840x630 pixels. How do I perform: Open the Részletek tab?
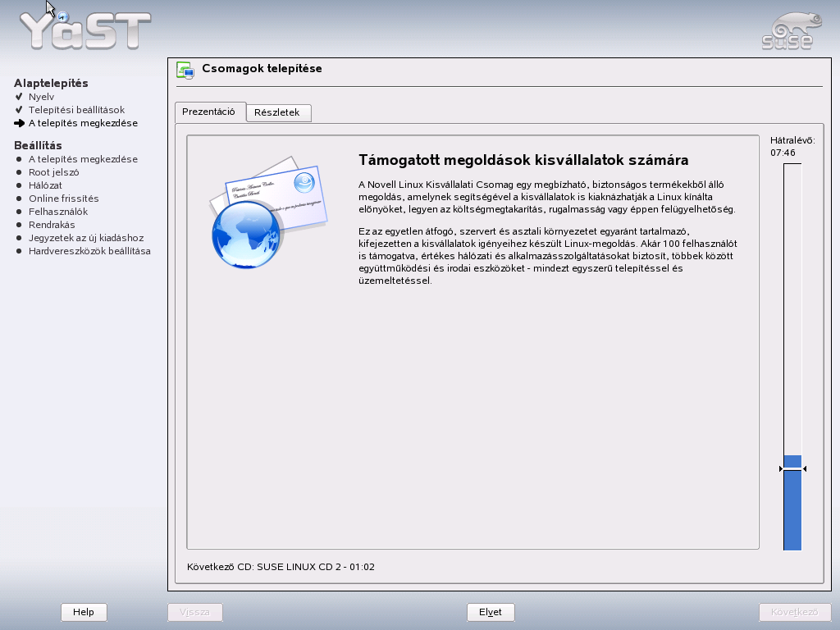[x=277, y=112]
